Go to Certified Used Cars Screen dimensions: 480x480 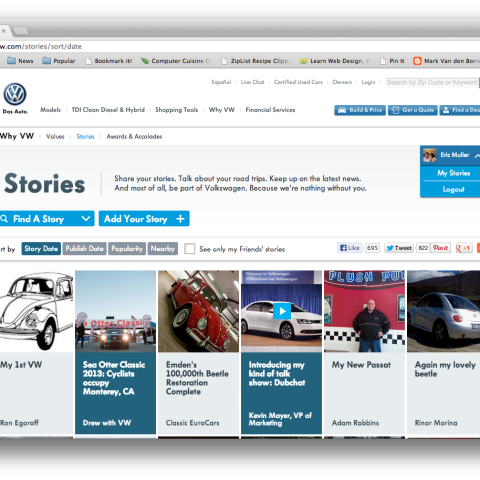[298, 82]
